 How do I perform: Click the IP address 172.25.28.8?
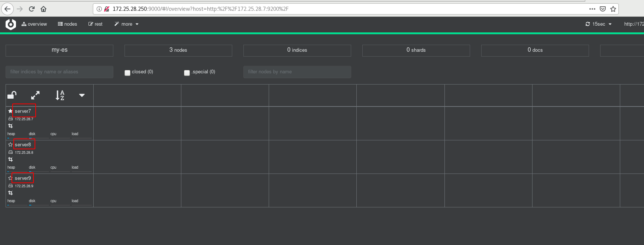tap(24, 153)
